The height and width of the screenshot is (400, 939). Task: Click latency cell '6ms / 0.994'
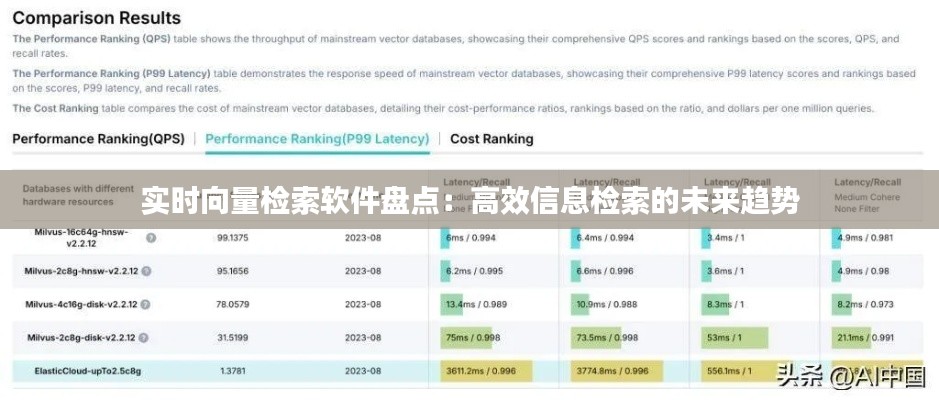(x=471, y=238)
